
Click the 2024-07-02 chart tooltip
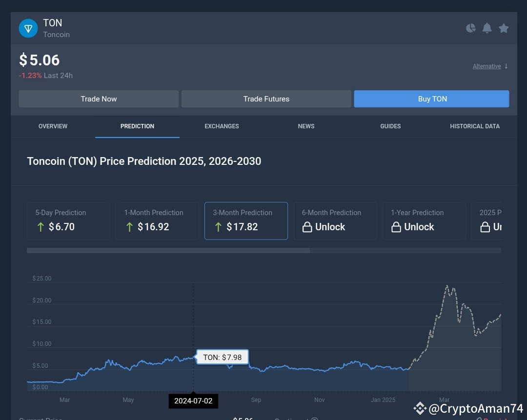click(x=193, y=401)
